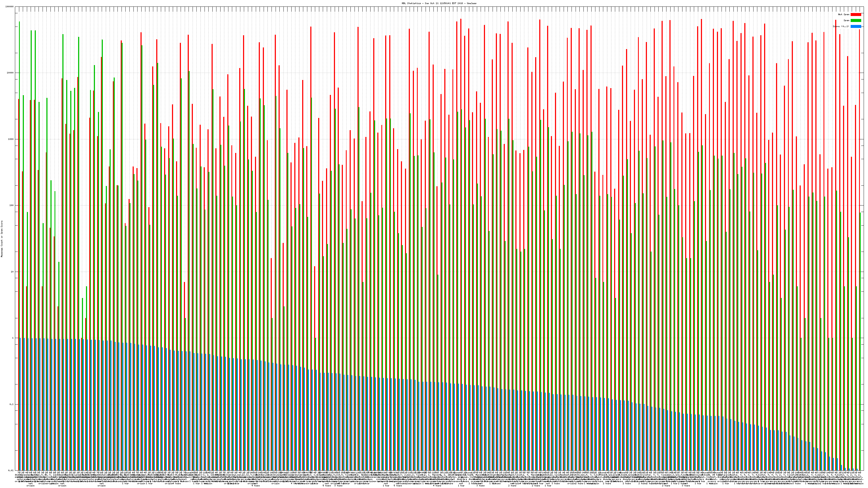Click the 1000 y-axis tick label

click(x=11, y=139)
